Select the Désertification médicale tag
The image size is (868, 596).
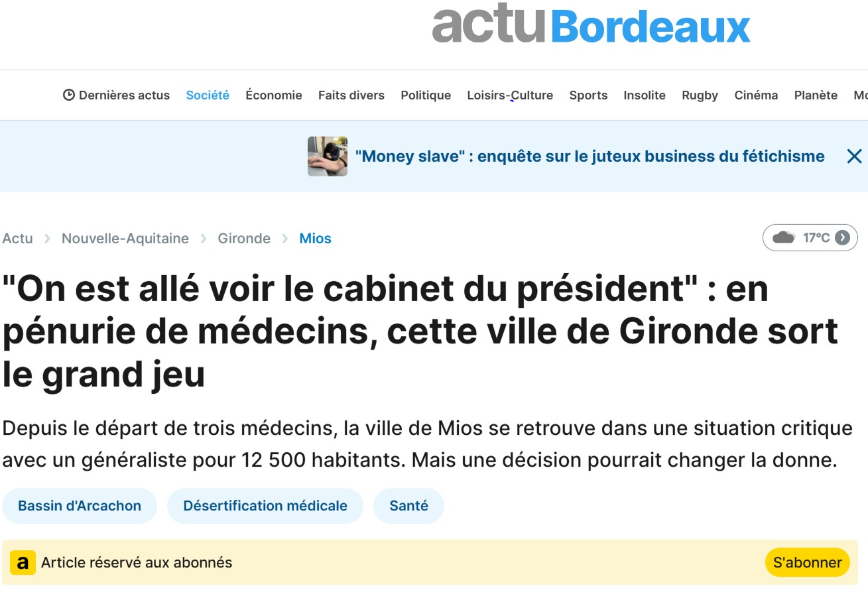265,506
